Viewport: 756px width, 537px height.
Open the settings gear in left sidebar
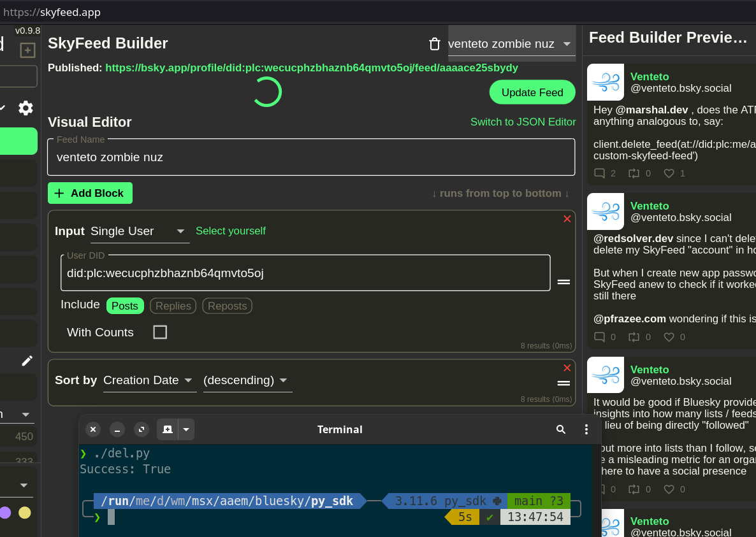25,108
